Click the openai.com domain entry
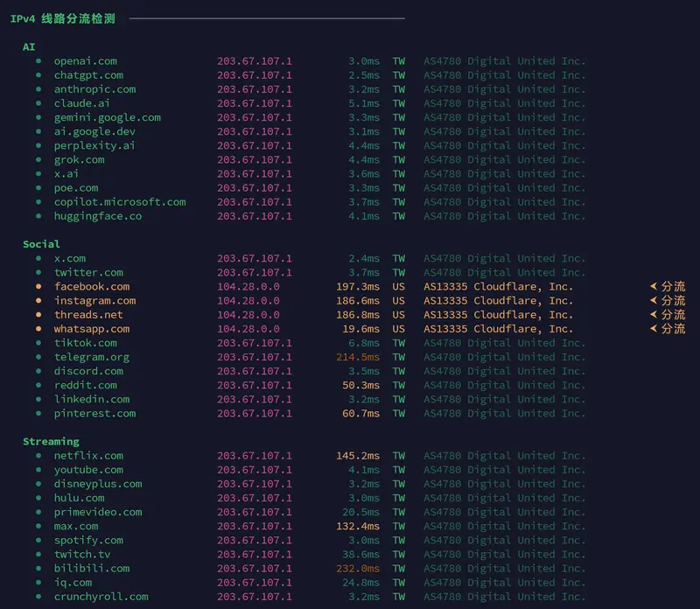Viewport: 700px width, 609px height. 85,61
